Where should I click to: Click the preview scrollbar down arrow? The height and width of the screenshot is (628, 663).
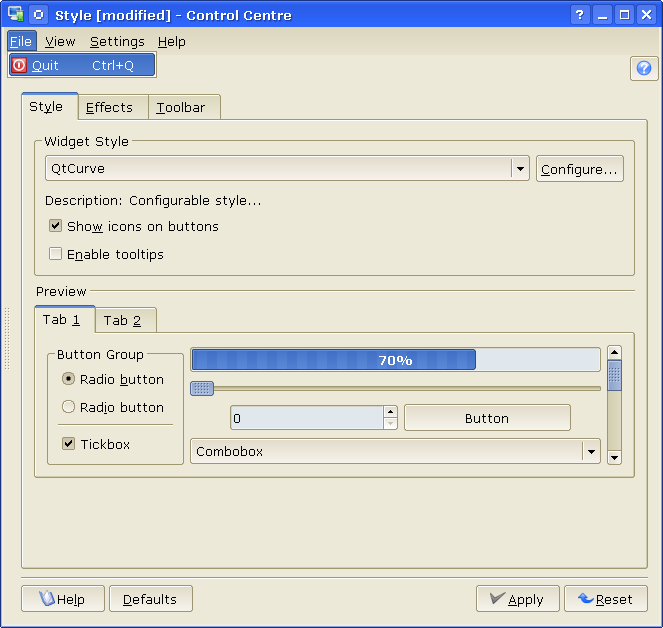tap(614, 458)
